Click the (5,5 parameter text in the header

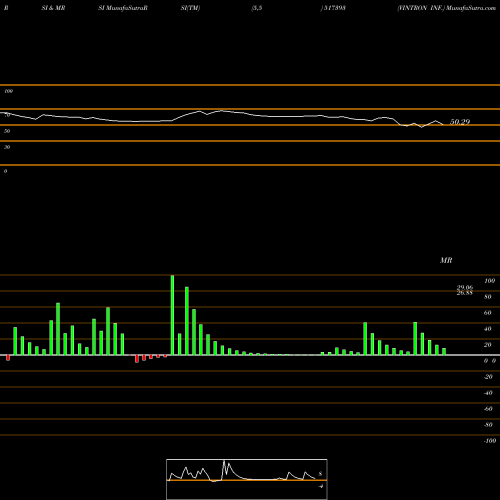click(x=257, y=8)
